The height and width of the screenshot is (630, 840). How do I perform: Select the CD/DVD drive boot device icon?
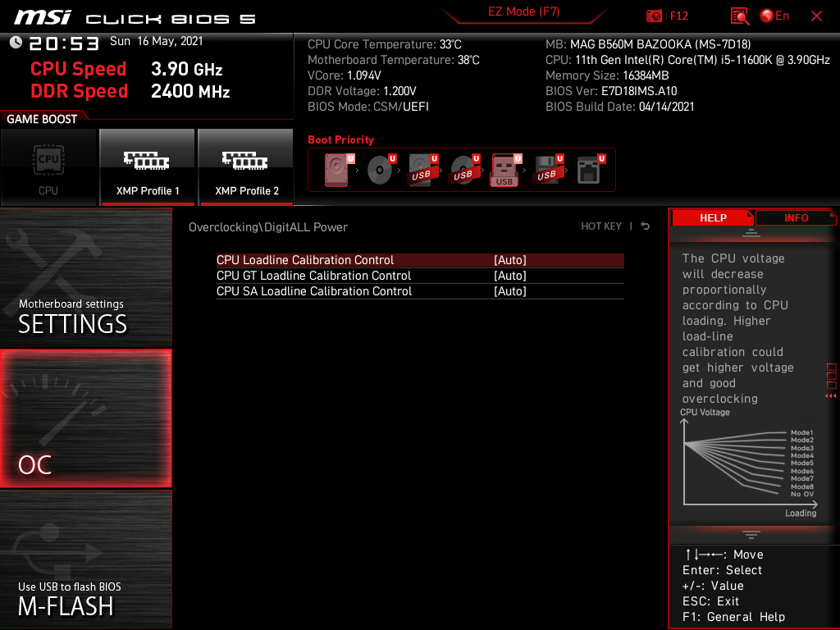(379, 169)
